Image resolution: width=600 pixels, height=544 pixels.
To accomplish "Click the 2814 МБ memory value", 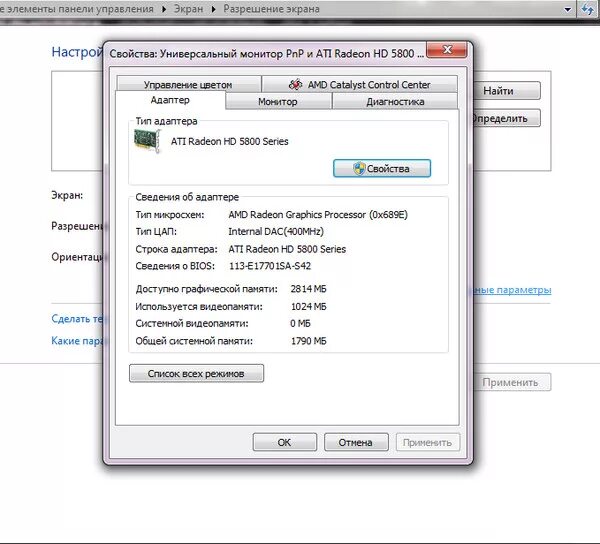I will click(x=308, y=289).
